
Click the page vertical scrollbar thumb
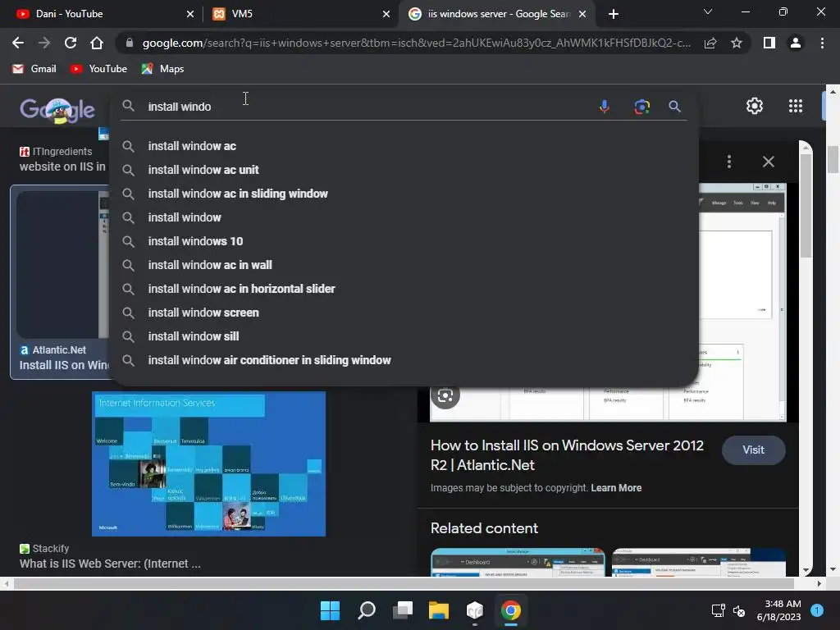[833, 160]
